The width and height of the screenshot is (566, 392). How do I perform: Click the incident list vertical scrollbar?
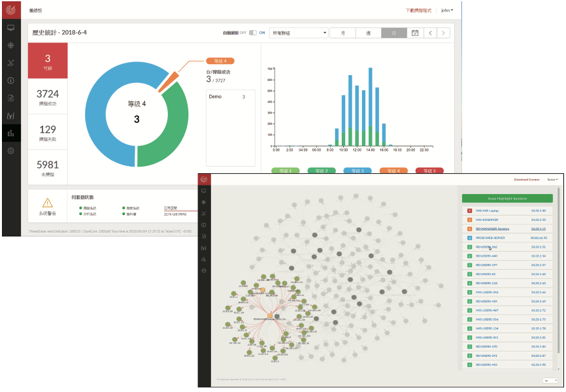click(559, 278)
